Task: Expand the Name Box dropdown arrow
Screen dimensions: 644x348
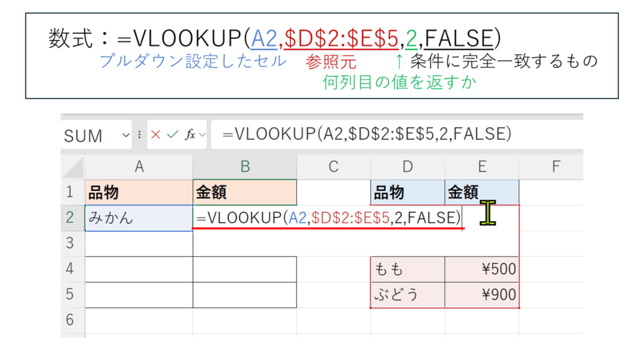Action: coord(125,135)
